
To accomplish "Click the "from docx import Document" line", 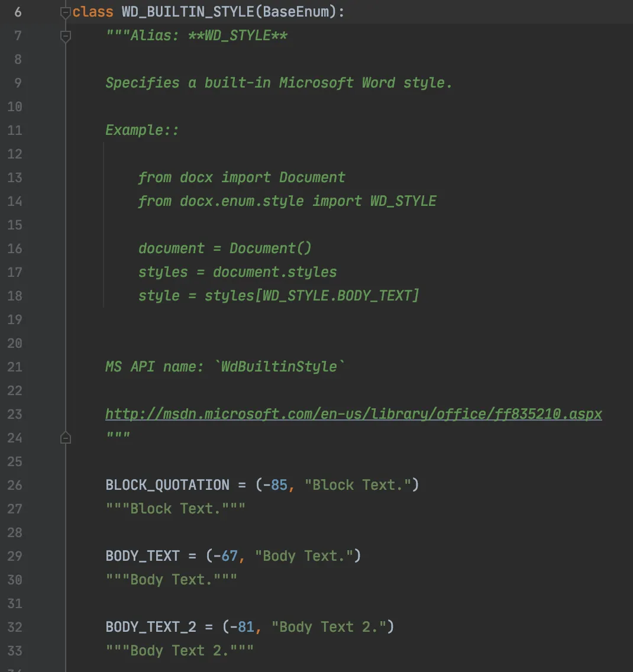I will 241,177.
